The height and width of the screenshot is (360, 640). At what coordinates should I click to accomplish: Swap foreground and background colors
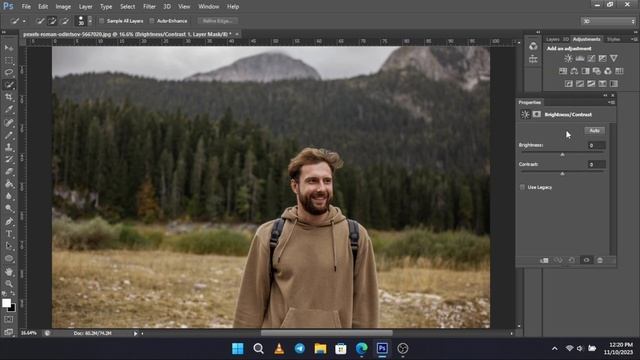(x=12, y=294)
